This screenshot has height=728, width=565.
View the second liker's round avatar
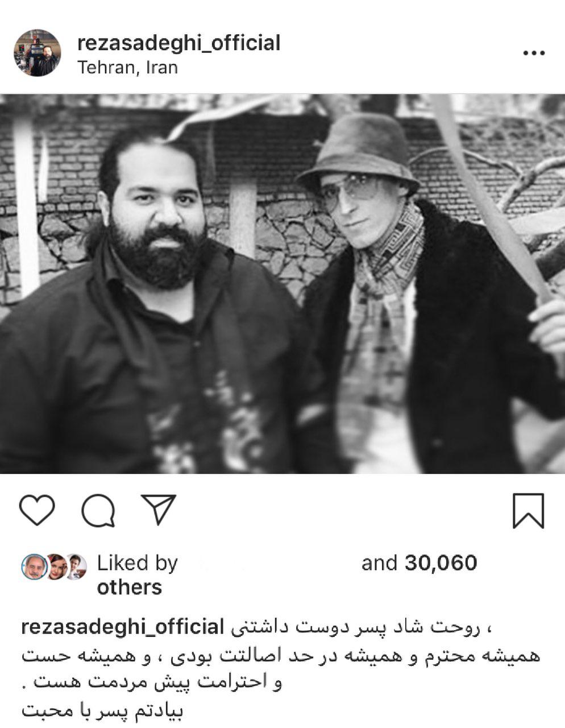[x=56, y=566]
